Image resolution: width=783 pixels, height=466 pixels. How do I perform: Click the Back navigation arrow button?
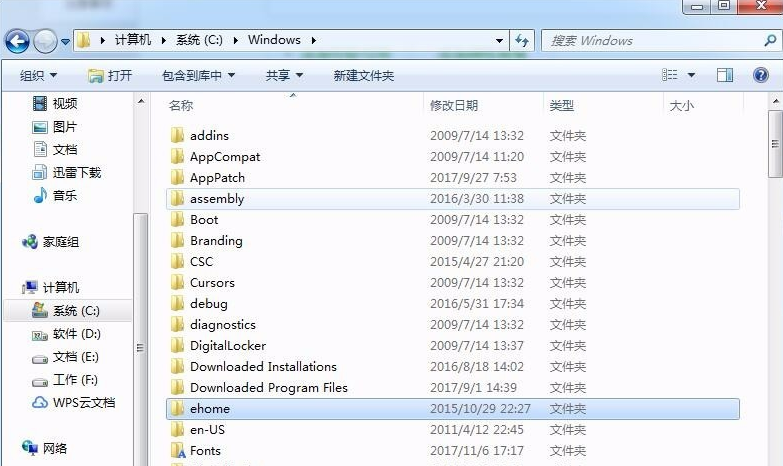[17, 41]
